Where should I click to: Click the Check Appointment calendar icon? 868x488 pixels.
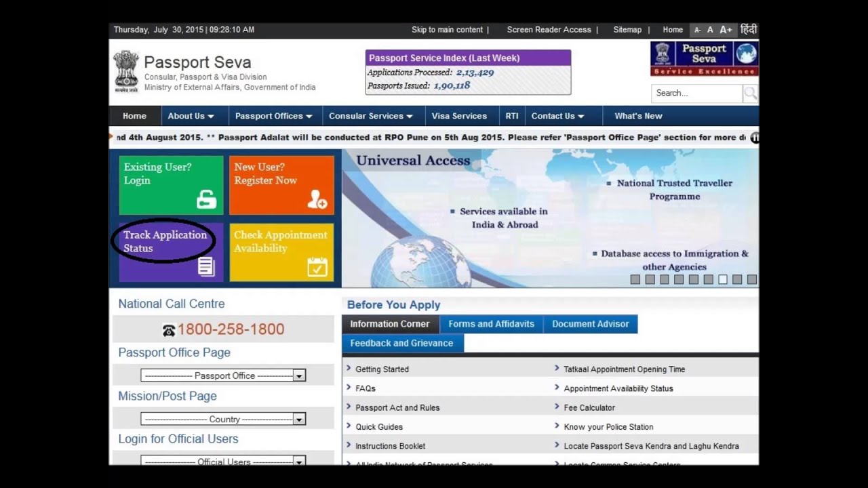317,266
